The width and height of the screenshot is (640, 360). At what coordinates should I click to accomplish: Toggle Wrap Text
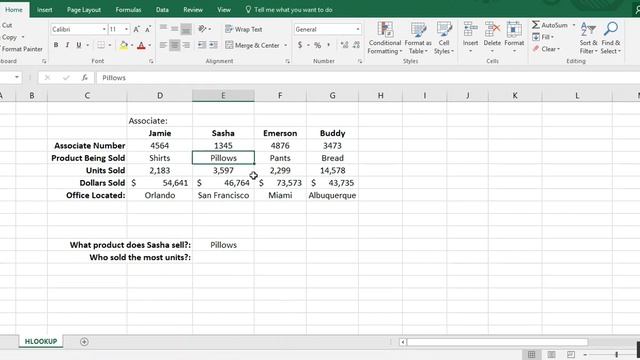point(244,29)
